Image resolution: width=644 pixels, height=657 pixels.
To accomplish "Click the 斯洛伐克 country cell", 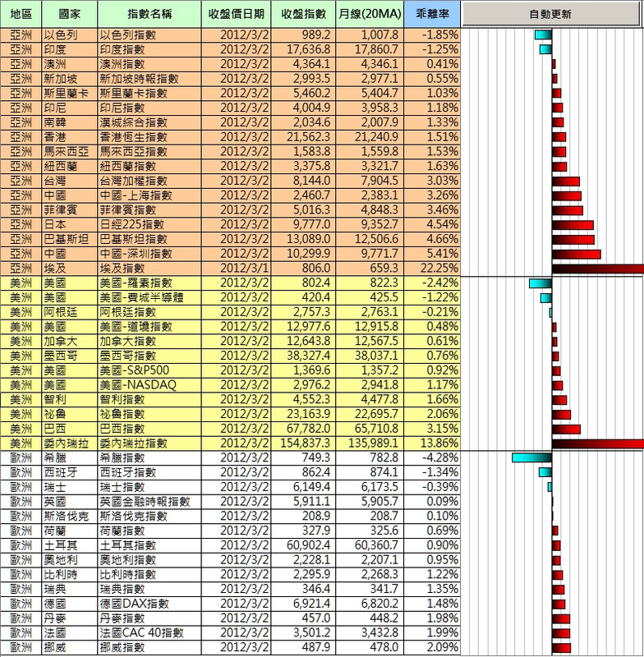I will [70, 517].
